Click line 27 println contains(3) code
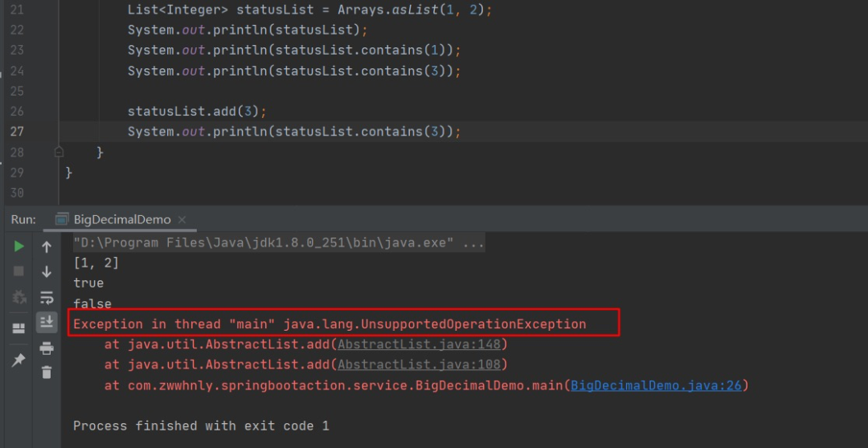The image size is (868, 448). click(x=294, y=132)
